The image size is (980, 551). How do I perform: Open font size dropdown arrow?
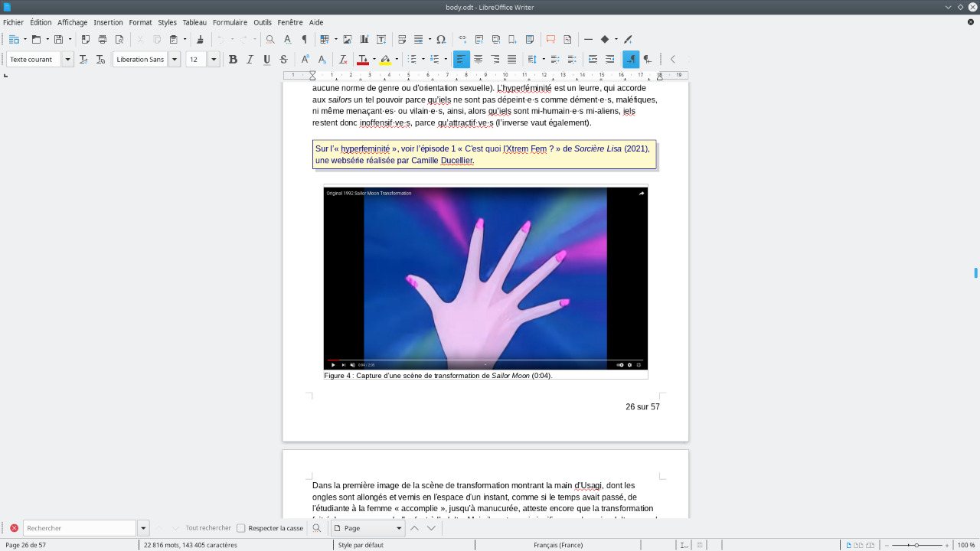click(x=214, y=59)
